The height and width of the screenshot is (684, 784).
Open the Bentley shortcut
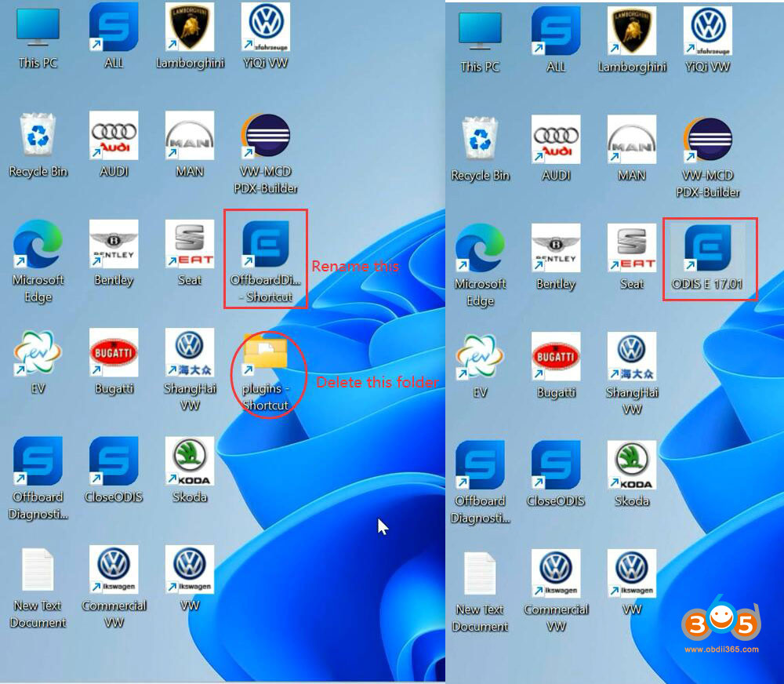point(114,243)
